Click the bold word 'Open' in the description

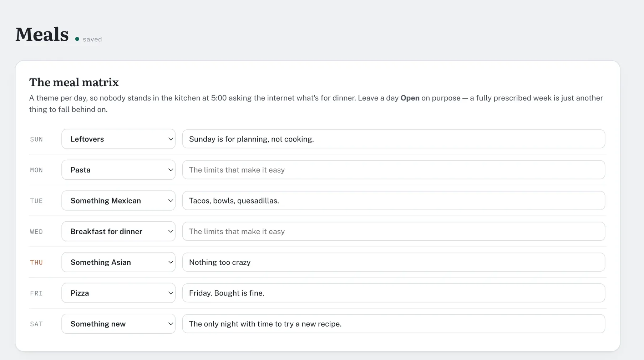[410, 98]
